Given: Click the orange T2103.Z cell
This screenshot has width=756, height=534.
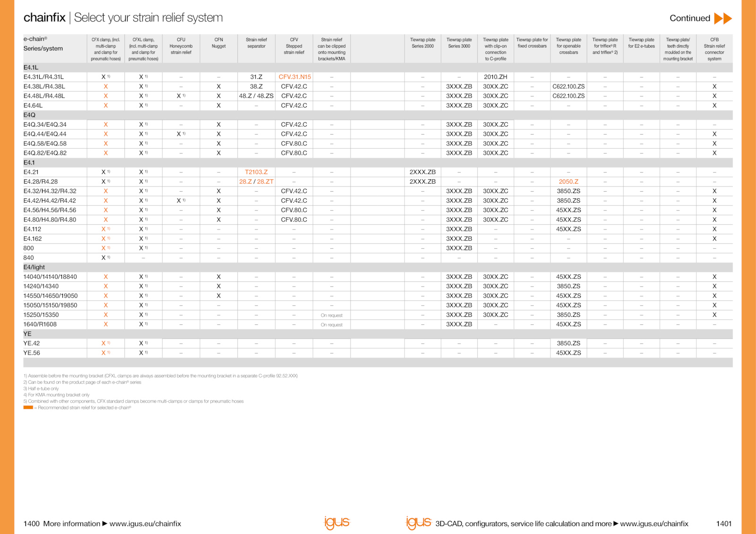Looking at the screenshot, I should click(256, 172).
